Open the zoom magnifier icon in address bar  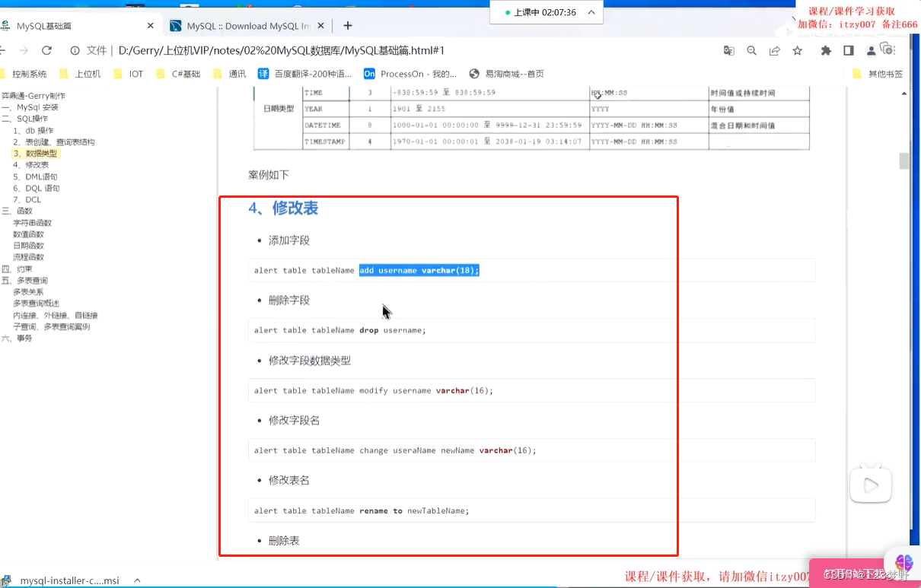pyautogui.click(x=751, y=50)
